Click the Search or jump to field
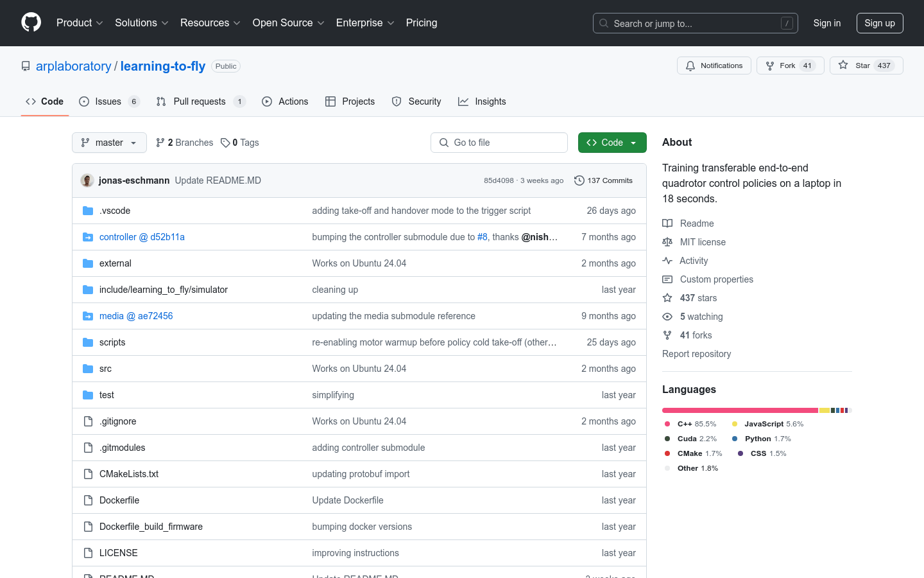The width and height of the screenshot is (924, 578). [x=696, y=23]
